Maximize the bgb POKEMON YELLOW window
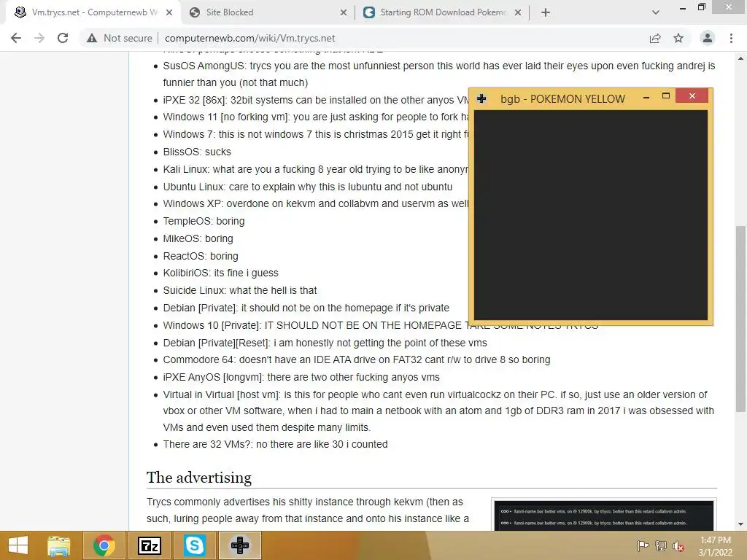Viewport: 747px width, 560px height. coord(666,96)
